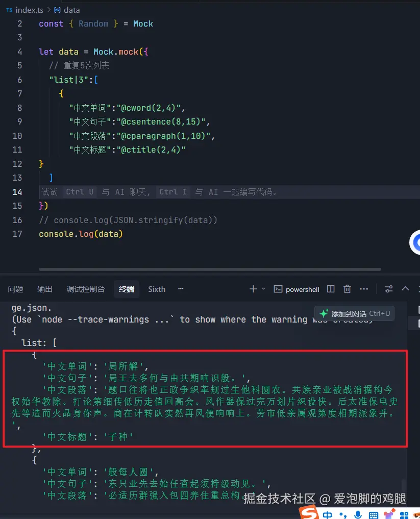Click the floating blue assistant bubble
Screen dimensions: 420x519
[415, 242]
